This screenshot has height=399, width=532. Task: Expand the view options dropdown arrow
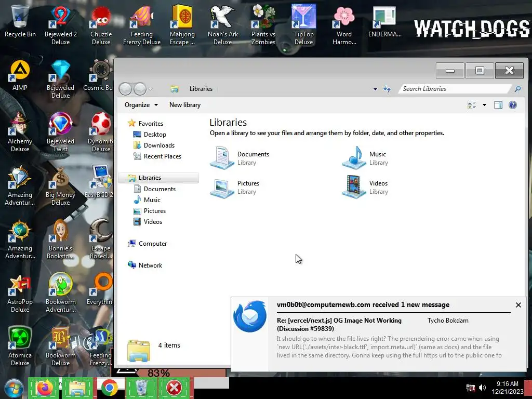pyautogui.click(x=485, y=105)
